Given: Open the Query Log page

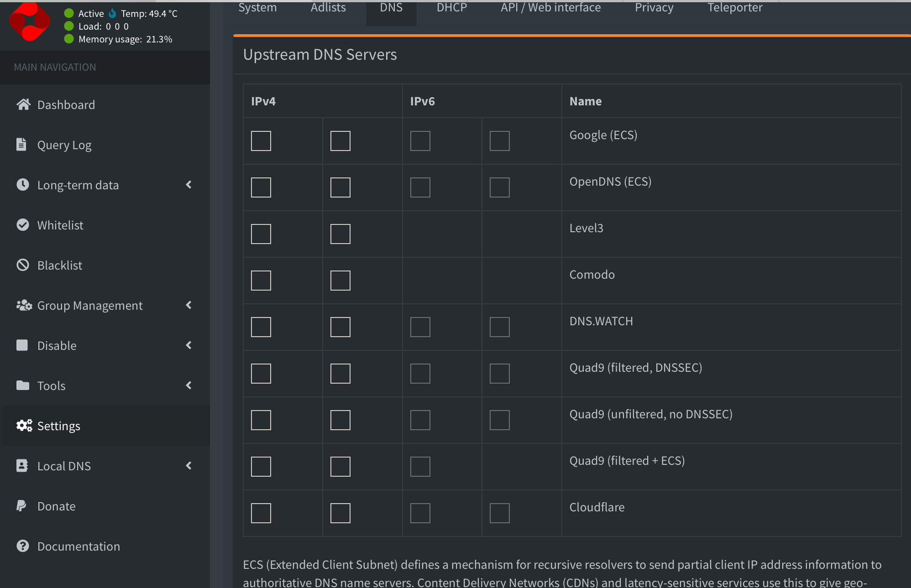Looking at the screenshot, I should tap(105, 145).
